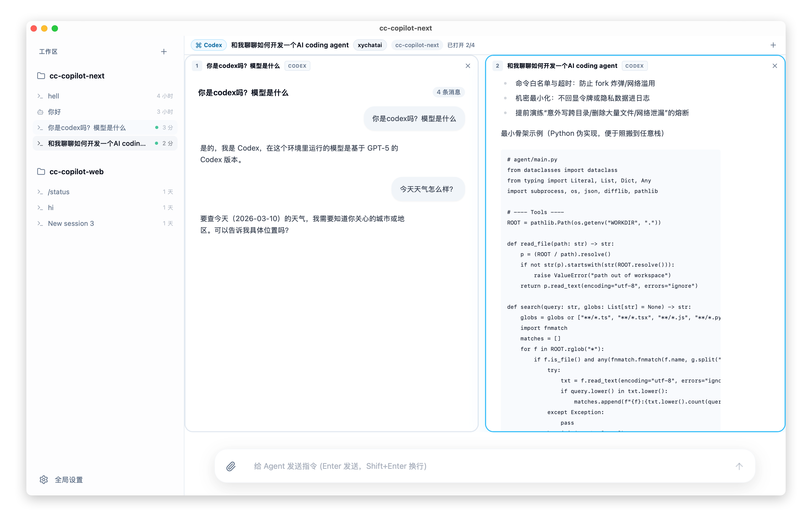
Task: Open global settings gear icon
Action: 44,480
